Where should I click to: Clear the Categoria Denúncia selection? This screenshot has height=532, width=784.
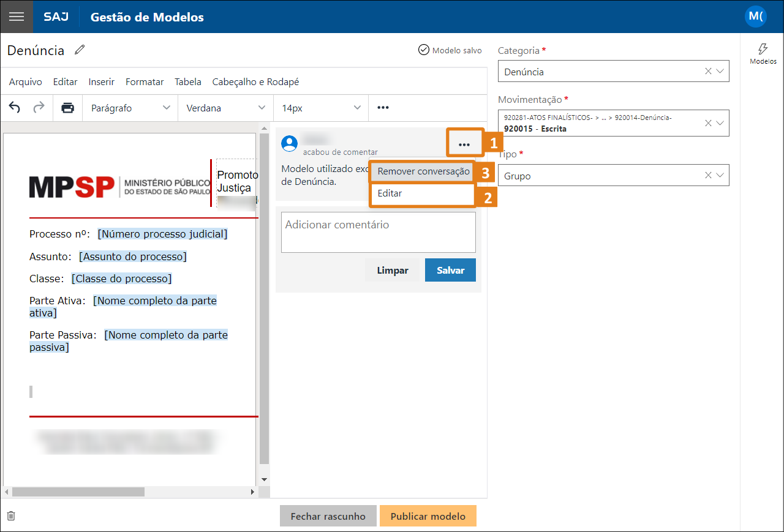click(708, 72)
